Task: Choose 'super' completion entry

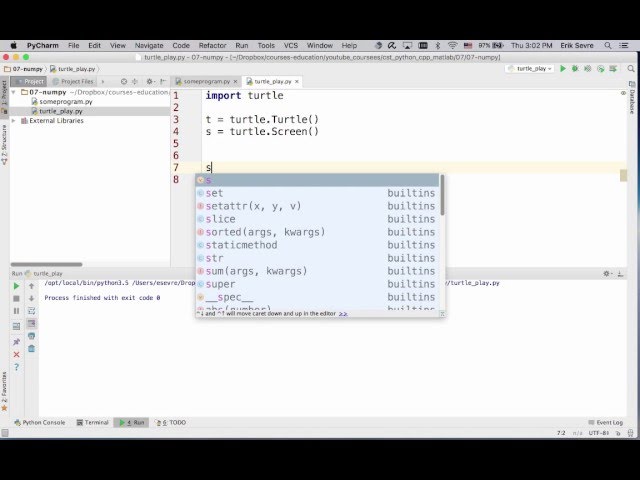Action: click(x=318, y=284)
